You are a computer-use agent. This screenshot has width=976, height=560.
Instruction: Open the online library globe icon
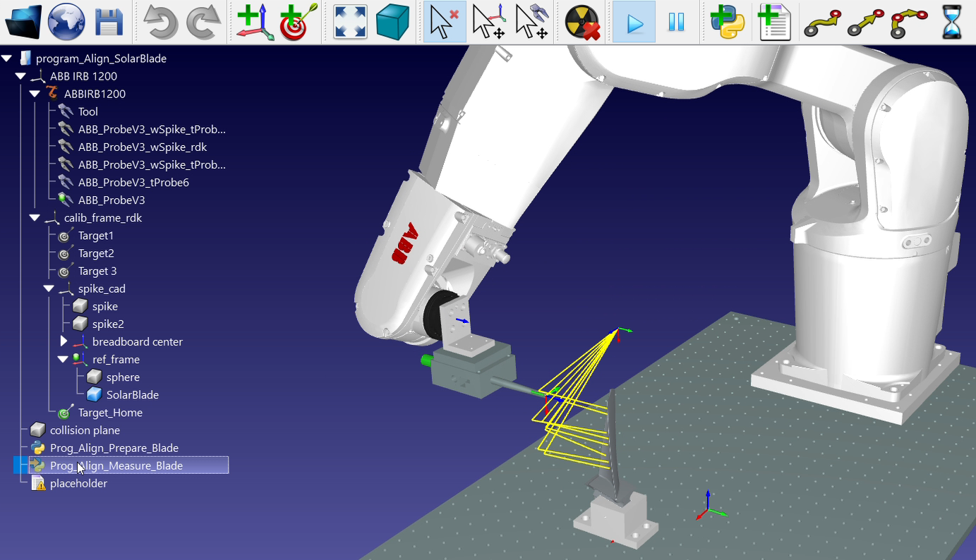[66, 22]
